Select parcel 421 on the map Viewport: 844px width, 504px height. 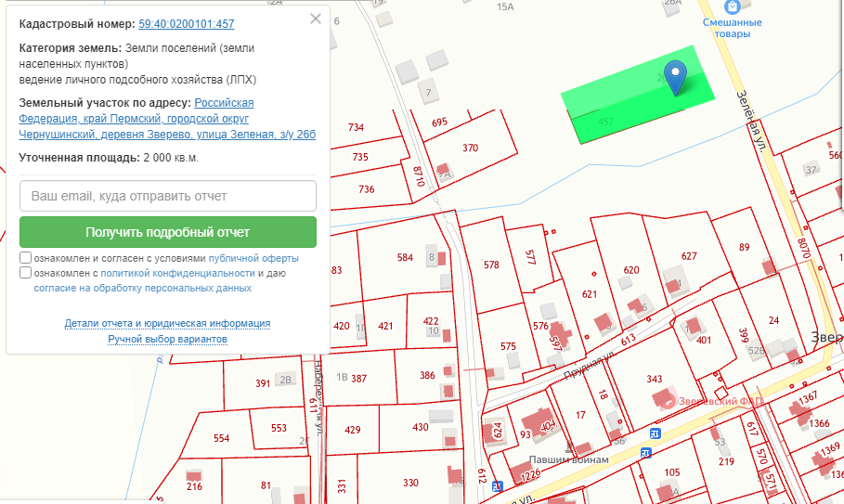pyautogui.click(x=385, y=326)
